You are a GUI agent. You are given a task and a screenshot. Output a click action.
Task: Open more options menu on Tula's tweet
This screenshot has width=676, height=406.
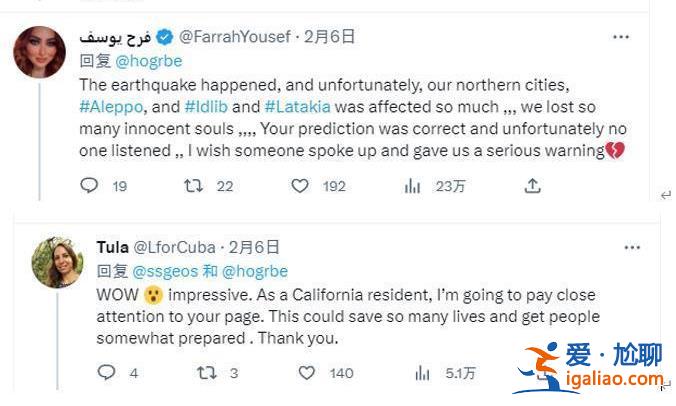coord(632,247)
